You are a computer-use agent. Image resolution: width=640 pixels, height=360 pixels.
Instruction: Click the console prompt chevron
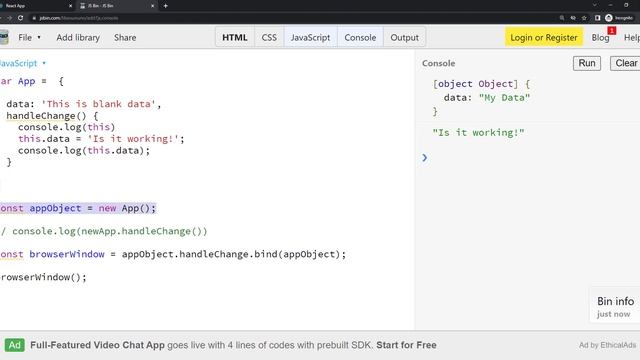pyautogui.click(x=424, y=158)
